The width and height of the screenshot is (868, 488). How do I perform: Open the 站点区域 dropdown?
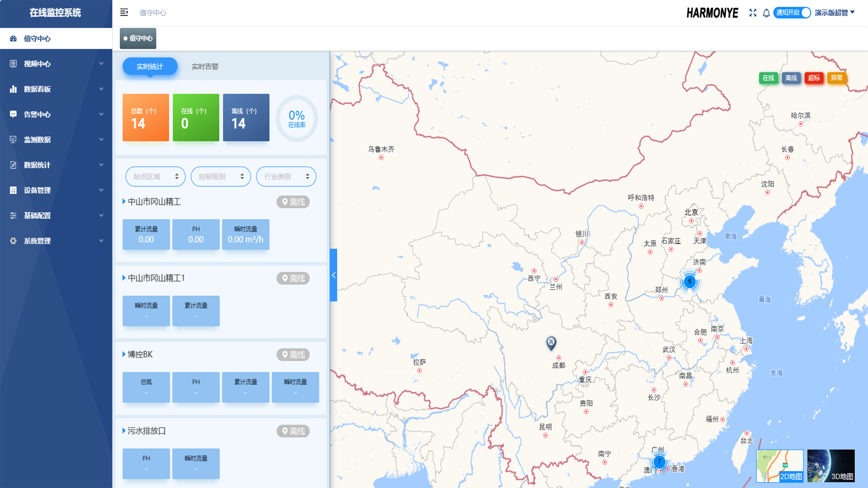point(155,177)
